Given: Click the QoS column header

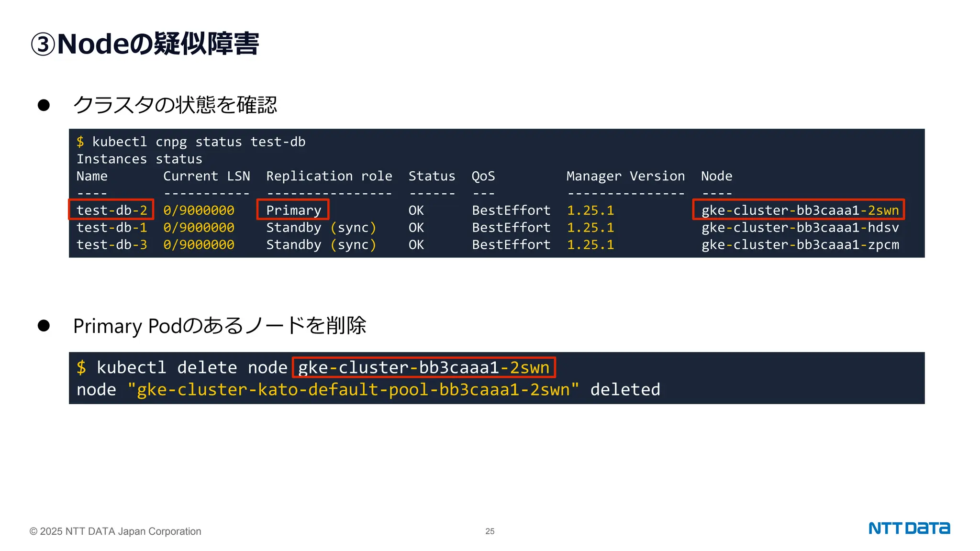Looking at the screenshot, I should coord(483,176).
